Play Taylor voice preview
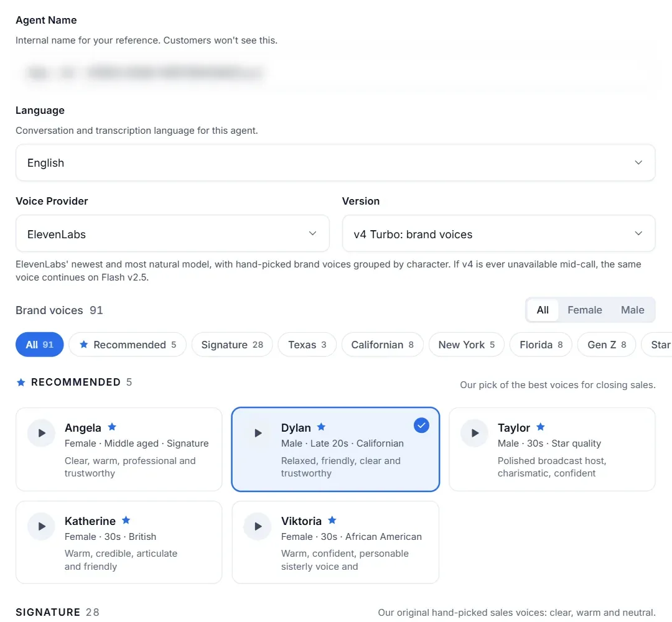672x622 pixels. click(474, 433)
